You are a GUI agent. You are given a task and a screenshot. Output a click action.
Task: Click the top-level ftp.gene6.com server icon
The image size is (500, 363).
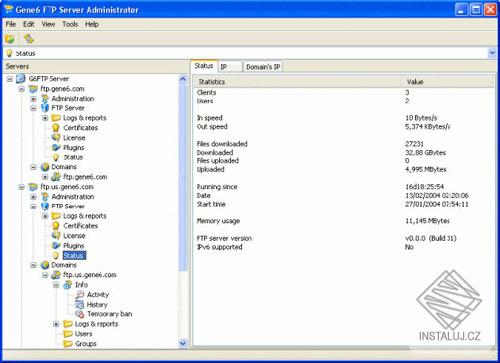[x=33, y=89]
